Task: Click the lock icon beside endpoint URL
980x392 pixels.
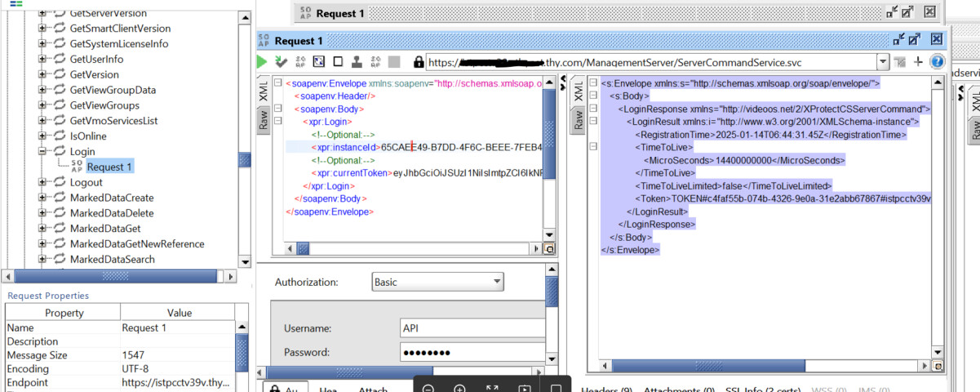Action: 419,62
